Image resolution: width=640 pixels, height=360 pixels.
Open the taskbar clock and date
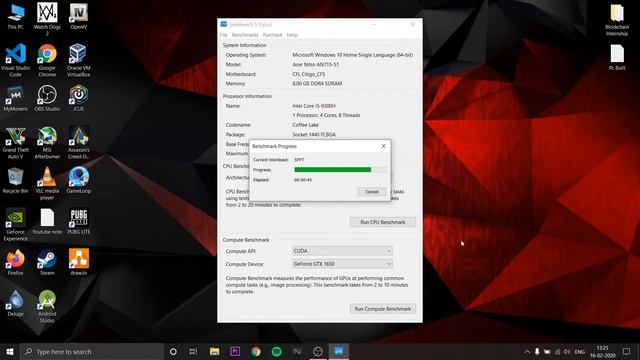(602, 351)
